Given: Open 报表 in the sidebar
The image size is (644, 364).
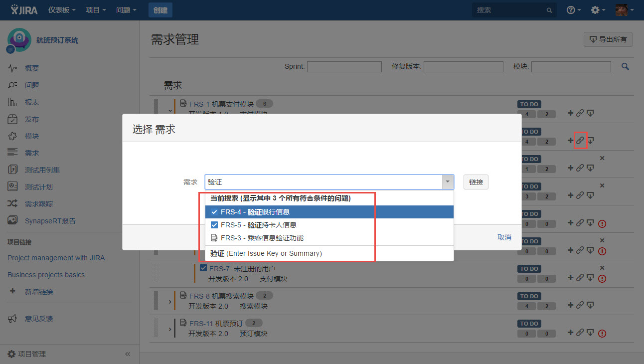Looking at the screenshot, I should click(32, 102).
